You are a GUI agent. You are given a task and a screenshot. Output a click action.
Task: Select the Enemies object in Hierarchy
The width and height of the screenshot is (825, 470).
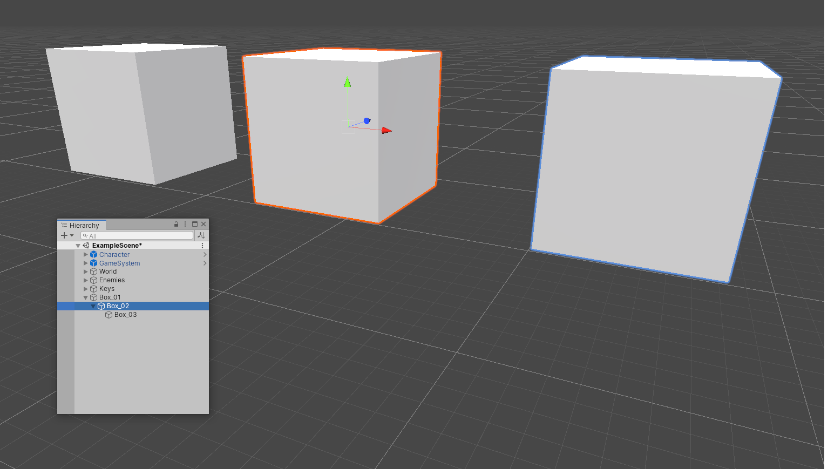point(111,280)
